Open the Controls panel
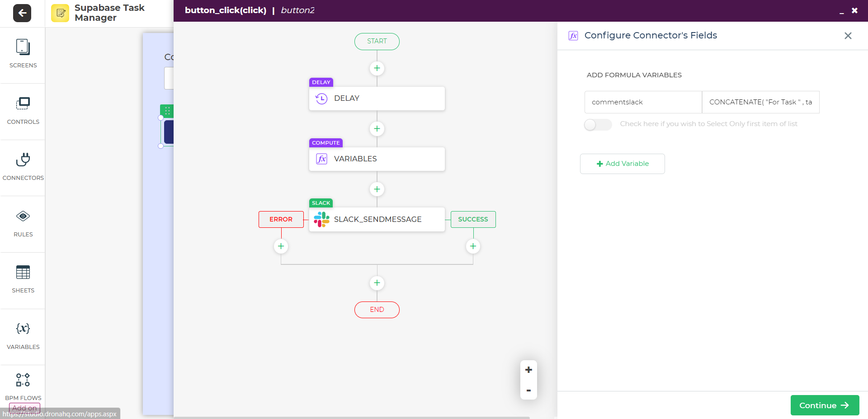Image resolution: width=868 pixels, height=419 pixels. pos(23,111)
